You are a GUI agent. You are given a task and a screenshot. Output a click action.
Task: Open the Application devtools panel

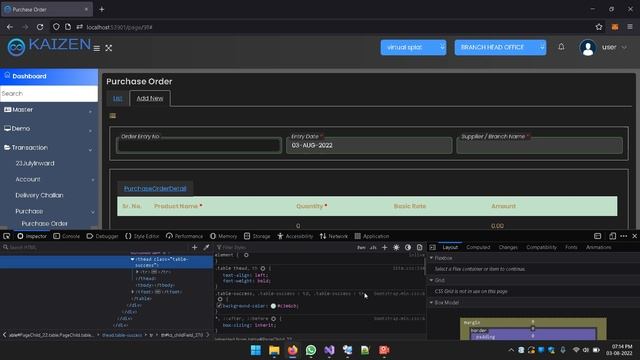(371, 236)
